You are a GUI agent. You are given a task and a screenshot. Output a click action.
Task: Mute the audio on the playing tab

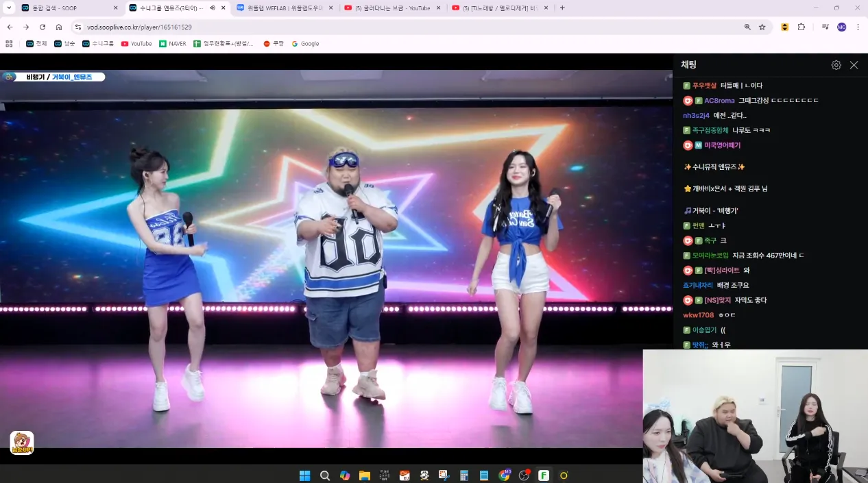[212, 8]
